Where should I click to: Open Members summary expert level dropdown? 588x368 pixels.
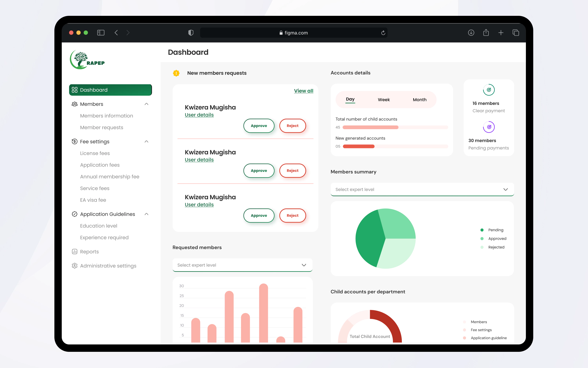tap(422, 189)
